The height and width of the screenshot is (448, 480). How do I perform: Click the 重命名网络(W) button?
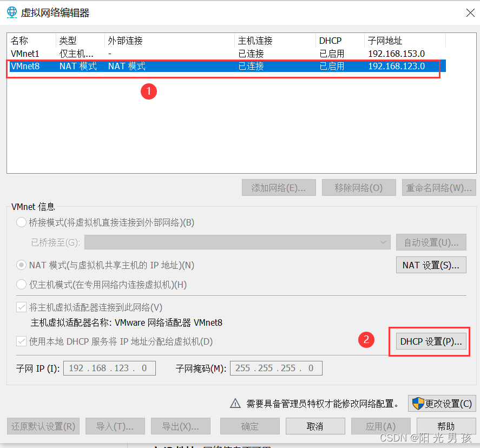pos(439,188)
